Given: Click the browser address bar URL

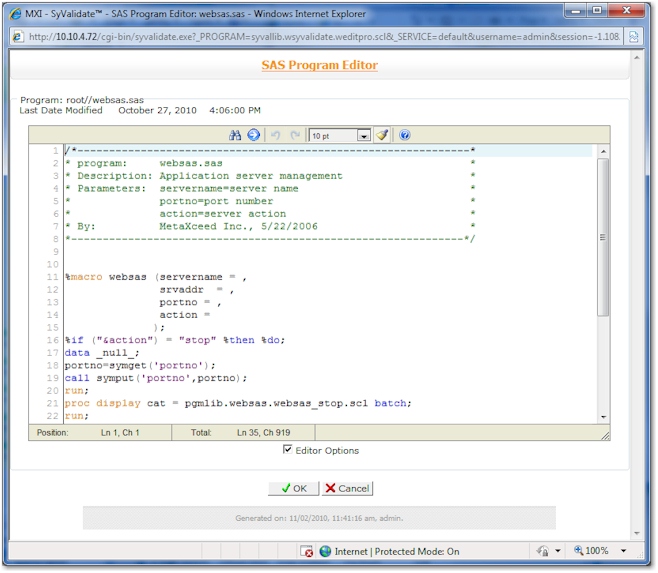Looking at the screenshot, I should 324,37.
